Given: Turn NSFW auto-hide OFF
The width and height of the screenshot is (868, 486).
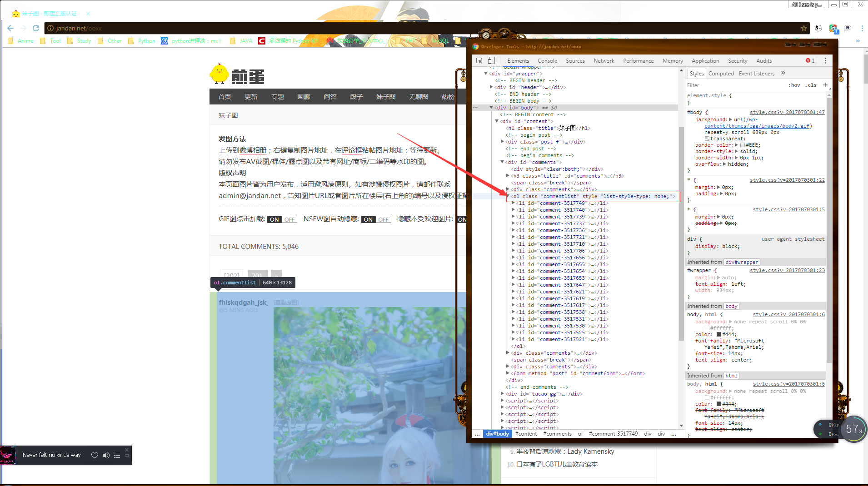Looking at the screenshot, I should tap(384, 219).
